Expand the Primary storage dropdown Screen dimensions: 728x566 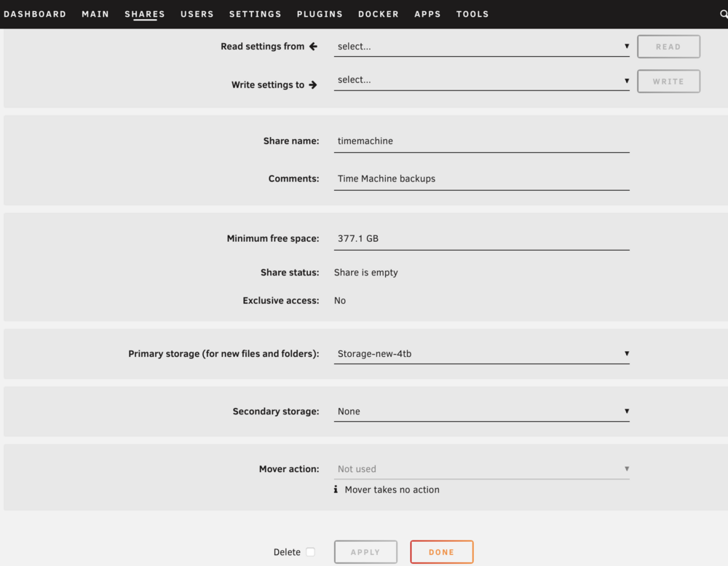click(481, 353)
